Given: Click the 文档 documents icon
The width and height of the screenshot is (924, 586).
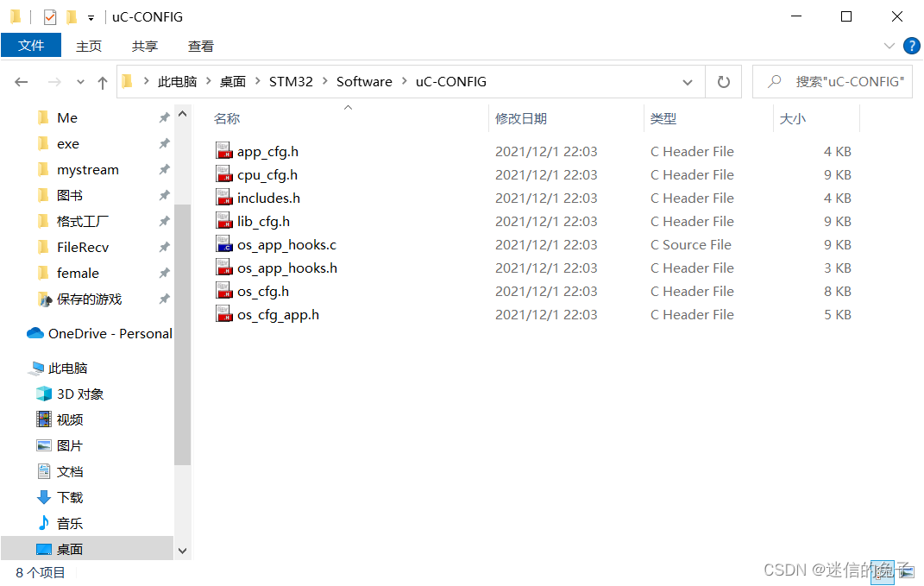Looking at the screenshot, I should (44, 471).
